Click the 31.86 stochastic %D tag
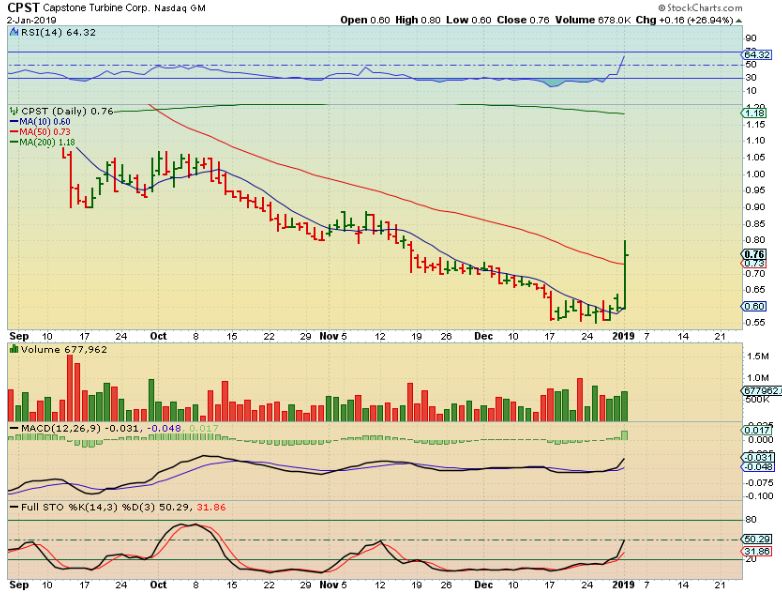782x596 pixels. coord(757,551)
